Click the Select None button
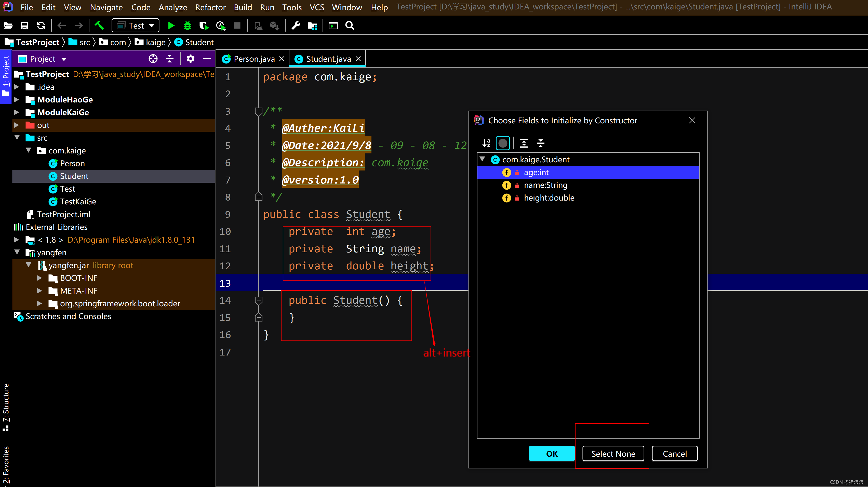Screen dimensions: 868x487 pyautogui.click(x=613, y=454)
